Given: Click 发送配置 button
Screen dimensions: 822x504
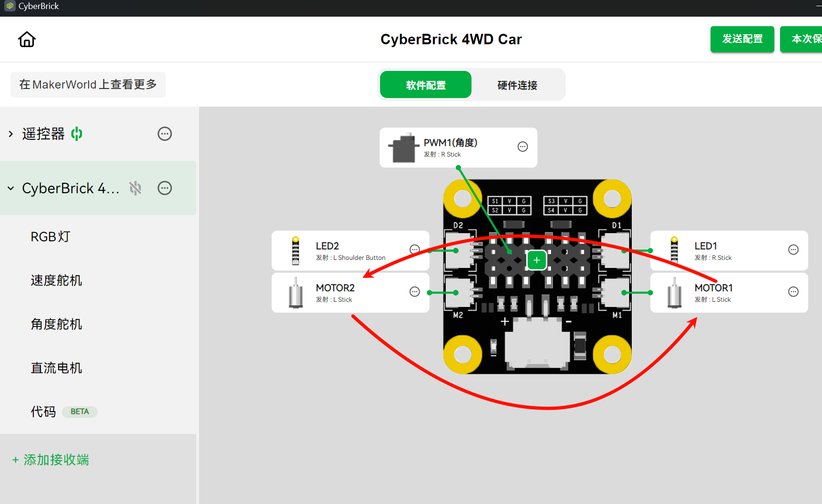Looking at the screenshot, I should tap(742, 39).
